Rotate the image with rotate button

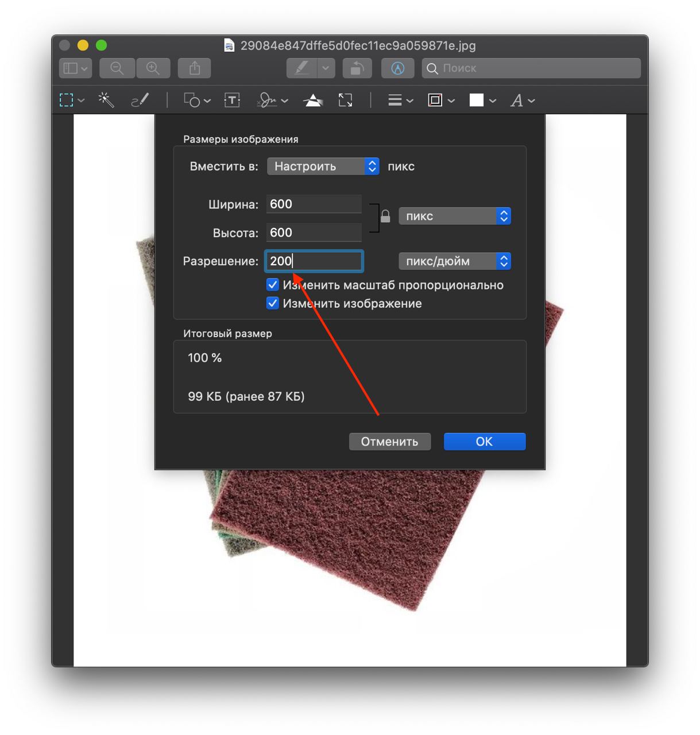[x=357, y=68]
